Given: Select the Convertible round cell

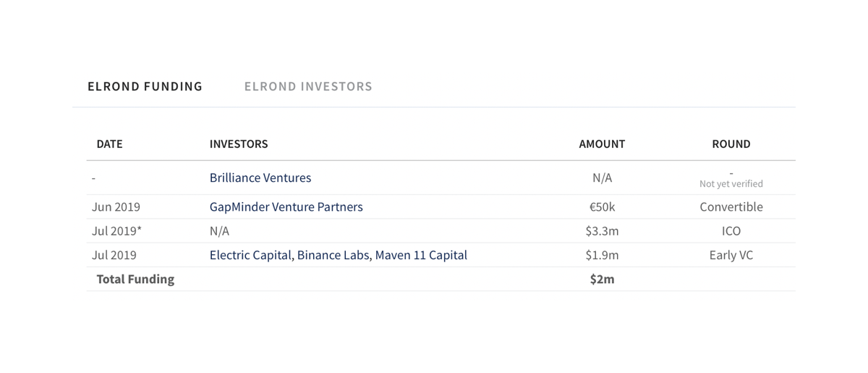Looking at the screenshot, I should point(731,206).
